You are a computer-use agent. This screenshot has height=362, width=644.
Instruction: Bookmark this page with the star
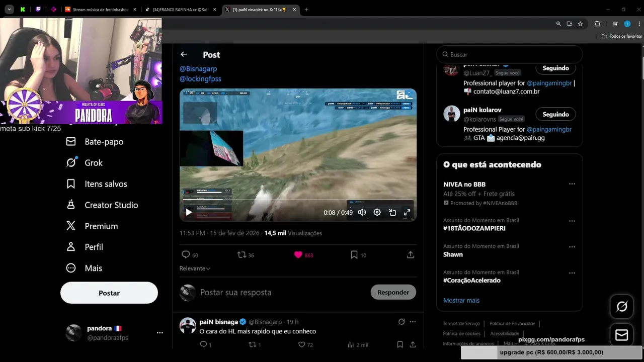(580, 24)
